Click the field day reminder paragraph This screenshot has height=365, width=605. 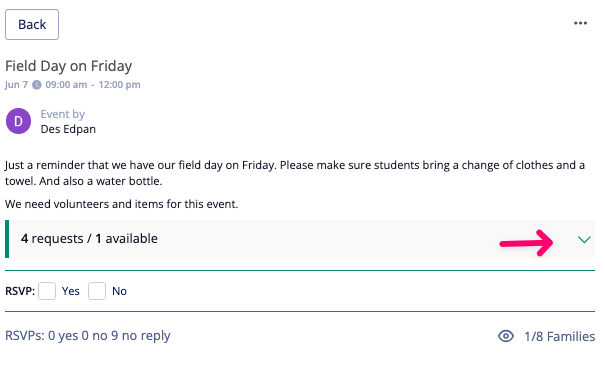(x=295, y=173)
